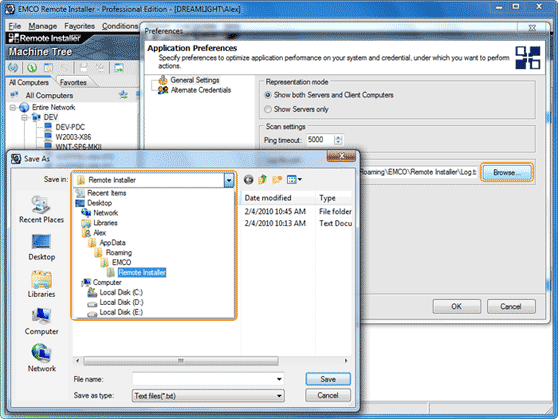This screenshot has height=419, width=558.
Task: Click Cancel in Preferences dialog
Action: point(511,307)
